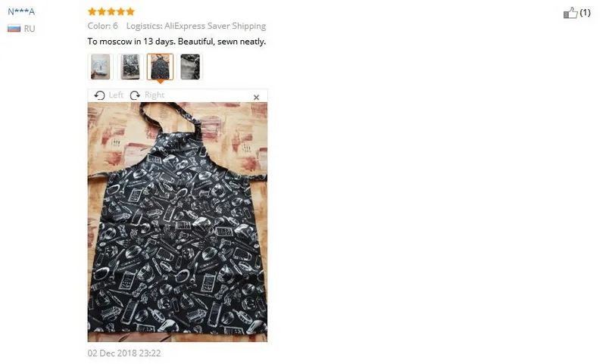Screen dimensions: 606x364
Task: Click the third orange rating star
Action: [x=111, y=11]
